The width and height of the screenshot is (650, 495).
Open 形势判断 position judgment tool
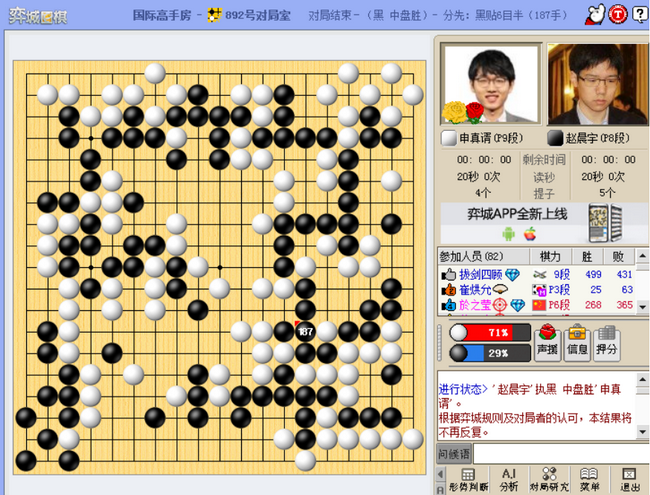click(x=468, y=480)
